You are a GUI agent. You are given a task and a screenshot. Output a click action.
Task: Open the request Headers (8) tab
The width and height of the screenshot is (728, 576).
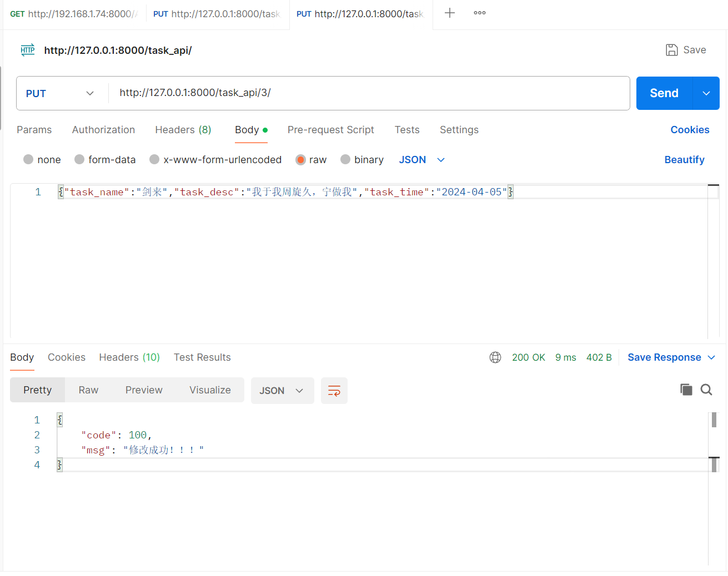[x=183, y=130]
